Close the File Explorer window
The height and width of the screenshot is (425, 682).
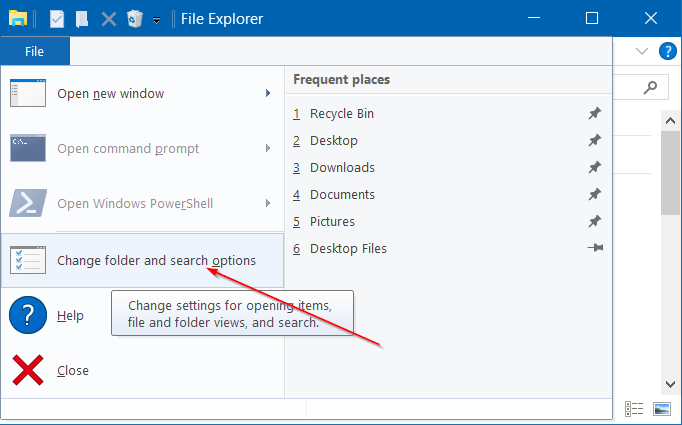pyautogui.click(x=651, y=18)
